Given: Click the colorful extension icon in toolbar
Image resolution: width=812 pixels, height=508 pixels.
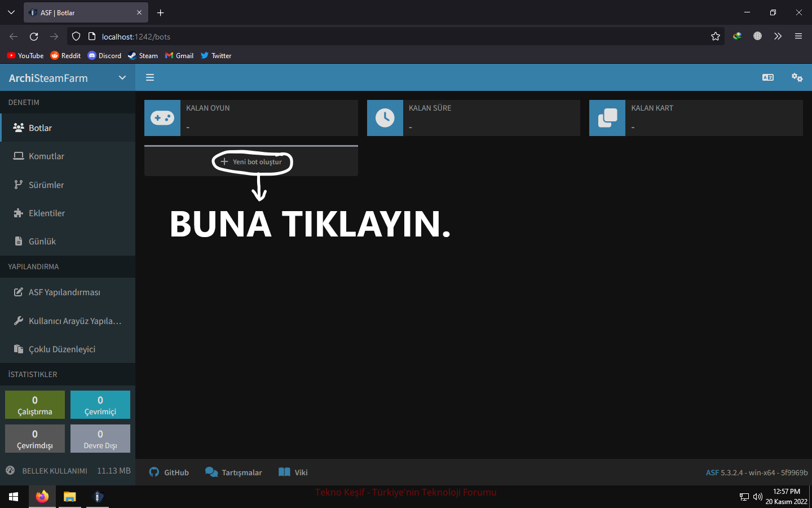Looking at the screenshot, I should click(x=737, y=37).
